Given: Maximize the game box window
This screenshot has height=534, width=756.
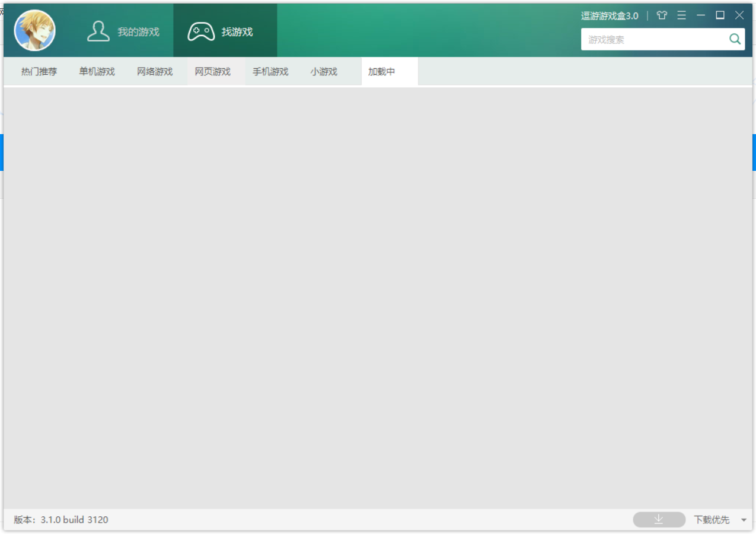Looking at the screenshot, I should (x=720, y=15).
